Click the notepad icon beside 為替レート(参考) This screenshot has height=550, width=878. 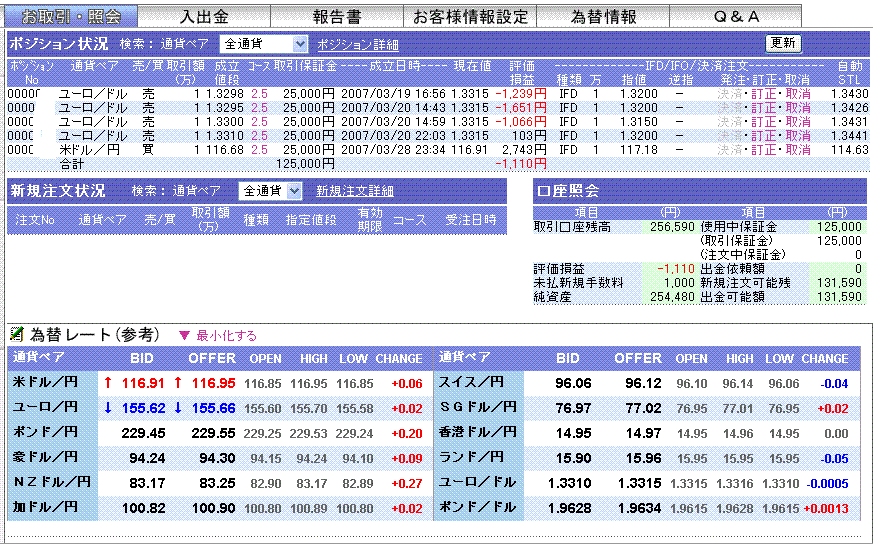pyautogui.click(x=17, y=334)
